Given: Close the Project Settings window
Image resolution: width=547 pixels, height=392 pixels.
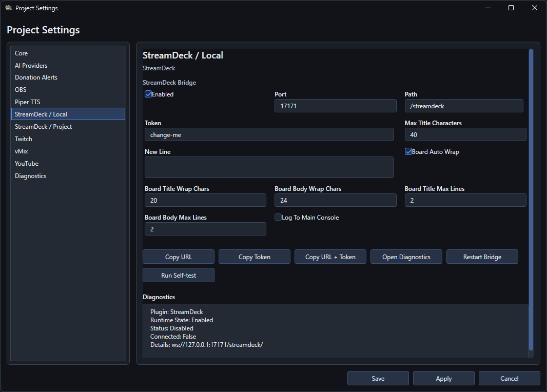Looking at the screenshot, I should pos(535,8).
